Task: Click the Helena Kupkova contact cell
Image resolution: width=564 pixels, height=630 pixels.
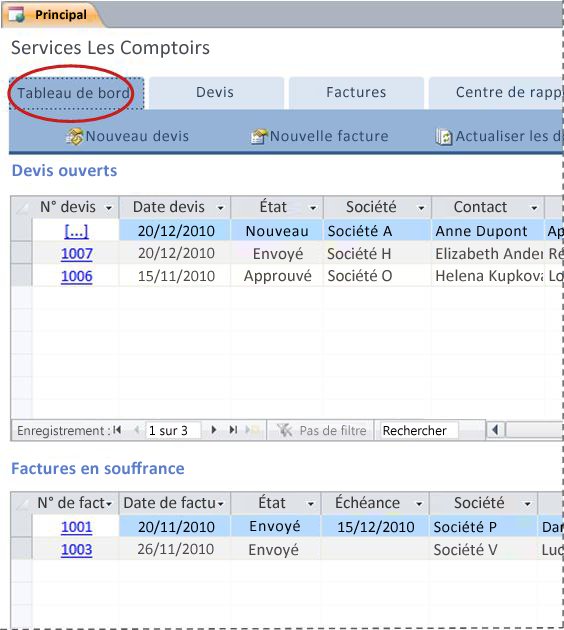Action: pyautogui.click(x=488, y=276)
